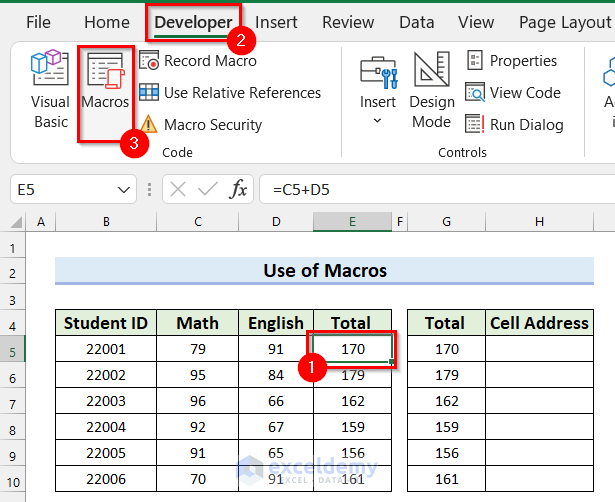Confirm formula entry with checkmark
This screenshot has height=502, width=615.
point(208,189)
